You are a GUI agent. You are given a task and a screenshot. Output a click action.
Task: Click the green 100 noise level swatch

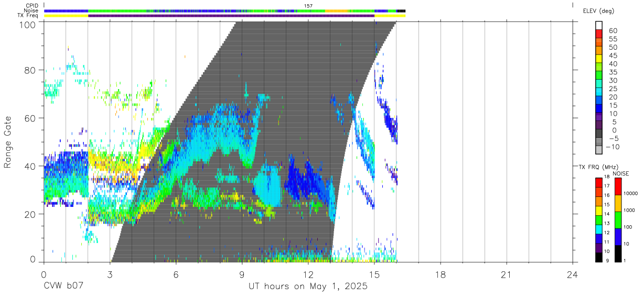click(618, 220)
